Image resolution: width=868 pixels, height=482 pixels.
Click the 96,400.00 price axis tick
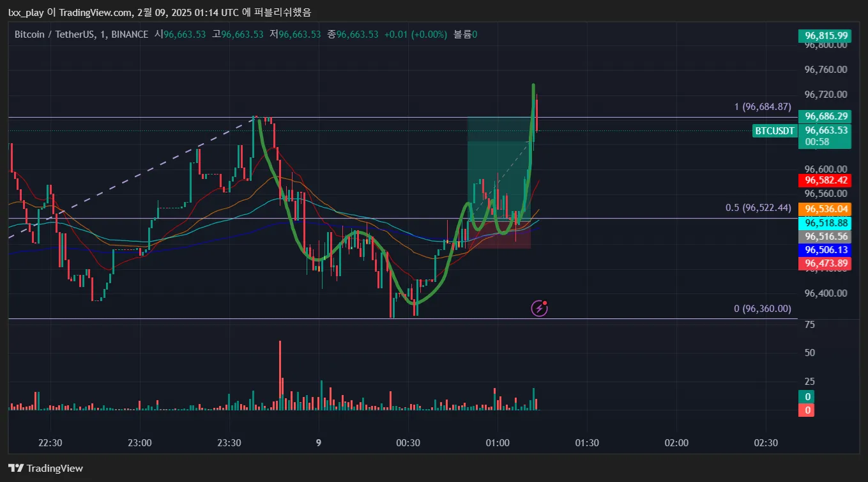coord(826,293)
